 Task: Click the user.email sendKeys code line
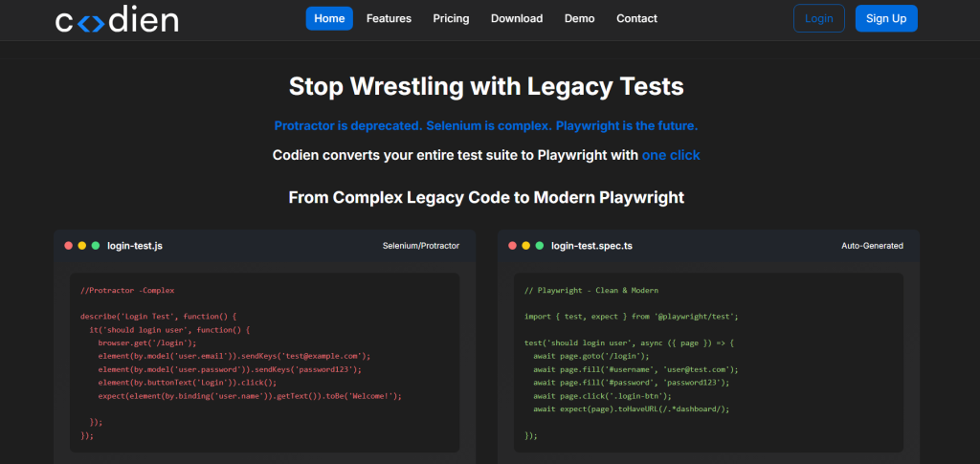click(234, 356)
